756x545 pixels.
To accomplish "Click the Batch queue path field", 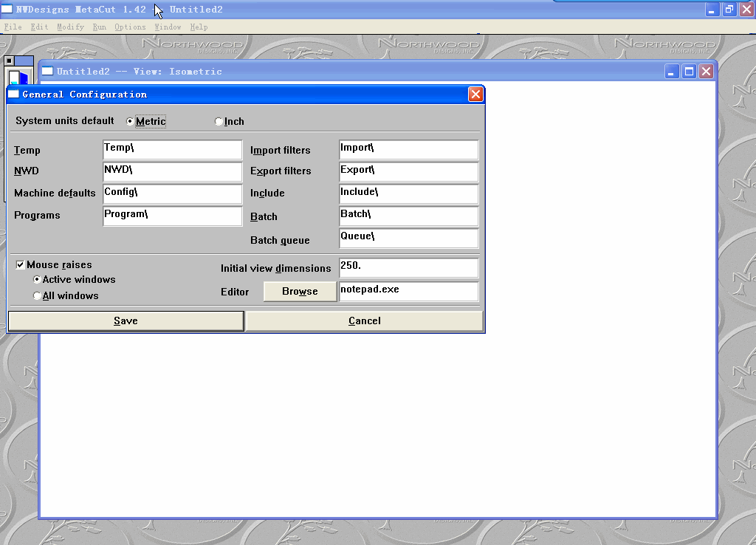I will pos(409,239).
